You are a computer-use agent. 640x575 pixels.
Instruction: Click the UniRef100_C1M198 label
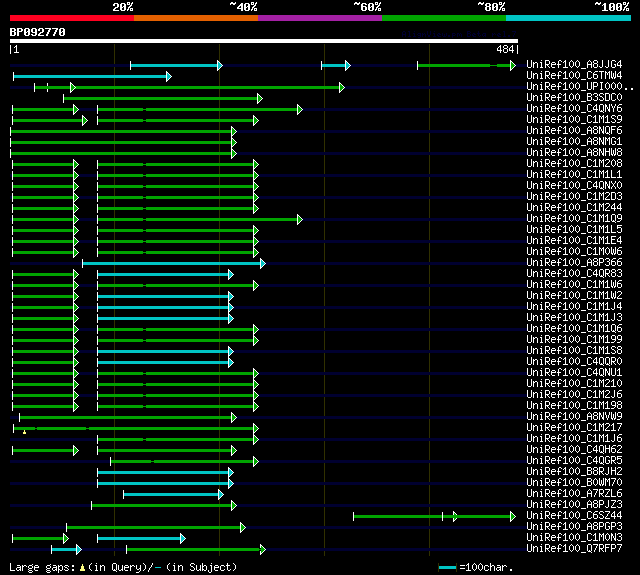pyautogui.click(x=574, y=406)
